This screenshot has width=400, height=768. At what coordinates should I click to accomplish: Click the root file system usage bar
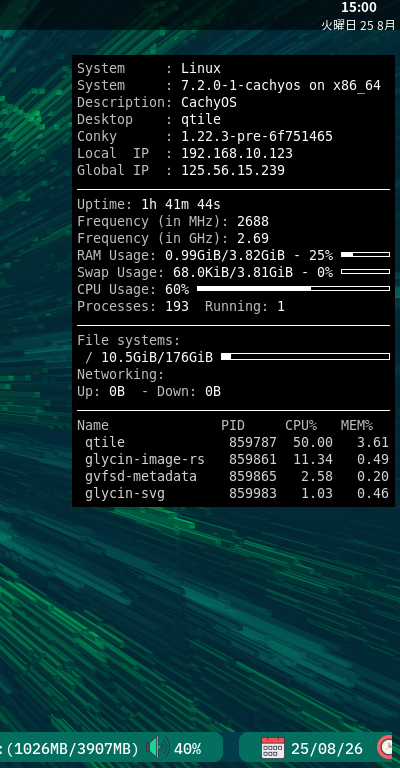(306, 357)
